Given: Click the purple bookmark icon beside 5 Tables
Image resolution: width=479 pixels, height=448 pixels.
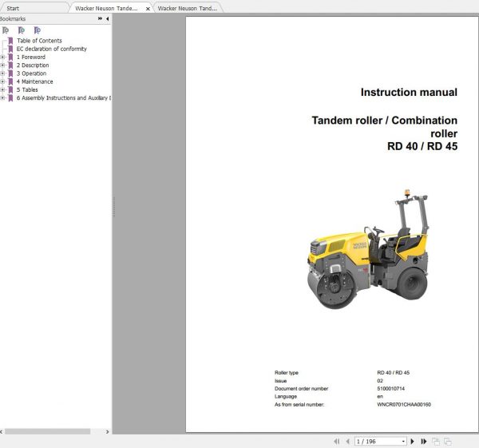Looking at the screenshot, I should [10, 90].
